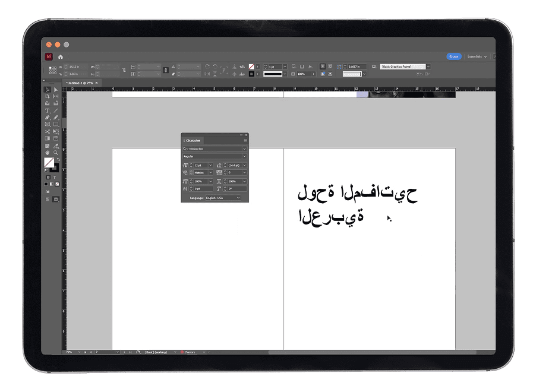The image size is (533, 392).
Task: Select the Selection tool arrow
Action: [48, 90]
